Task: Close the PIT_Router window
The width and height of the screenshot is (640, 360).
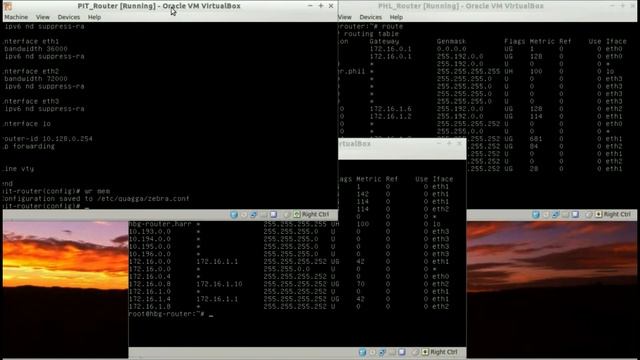Action: coord(331,6)
